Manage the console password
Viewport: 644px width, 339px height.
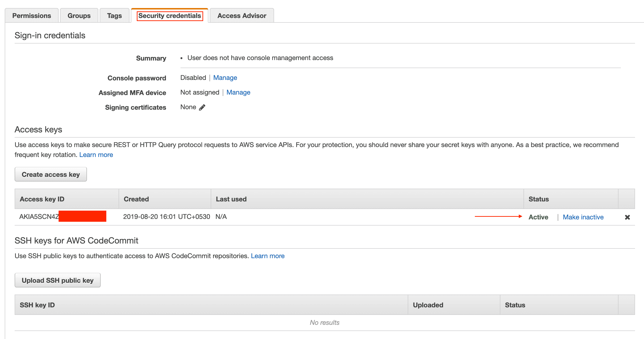click(225, 78)
